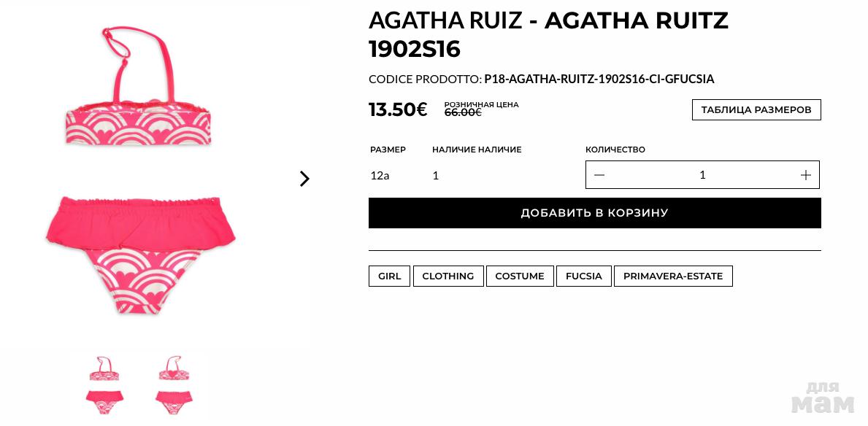Click the quantity input field showing 1

pos(702,175)
